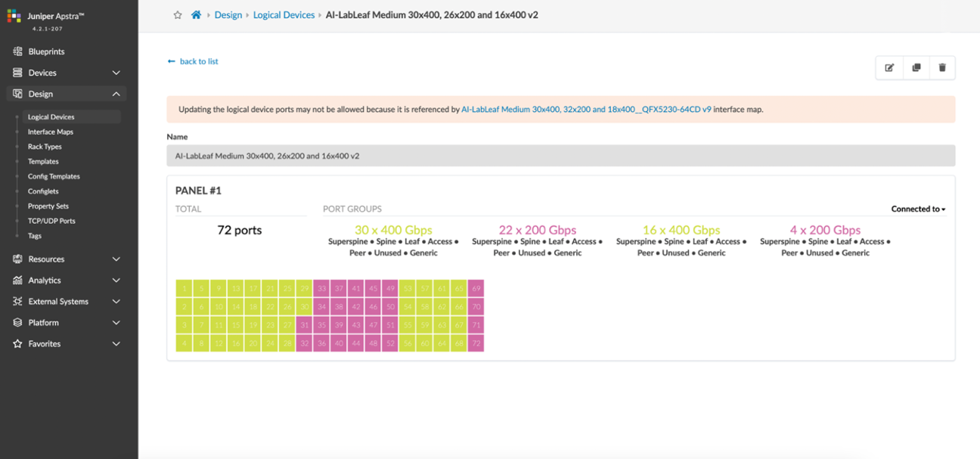980x459 pixels.
Task: Open Config Templates from Design menu
Action: point(54,176)
